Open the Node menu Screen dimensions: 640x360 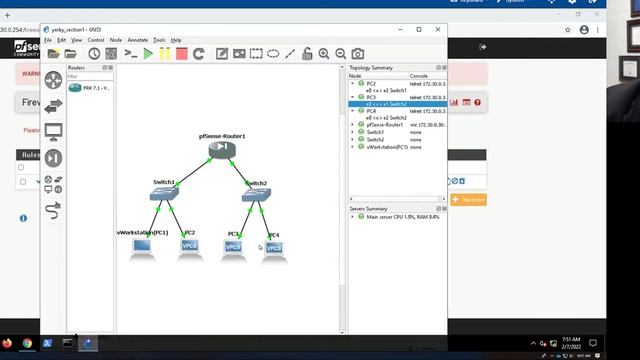(116, 40)
